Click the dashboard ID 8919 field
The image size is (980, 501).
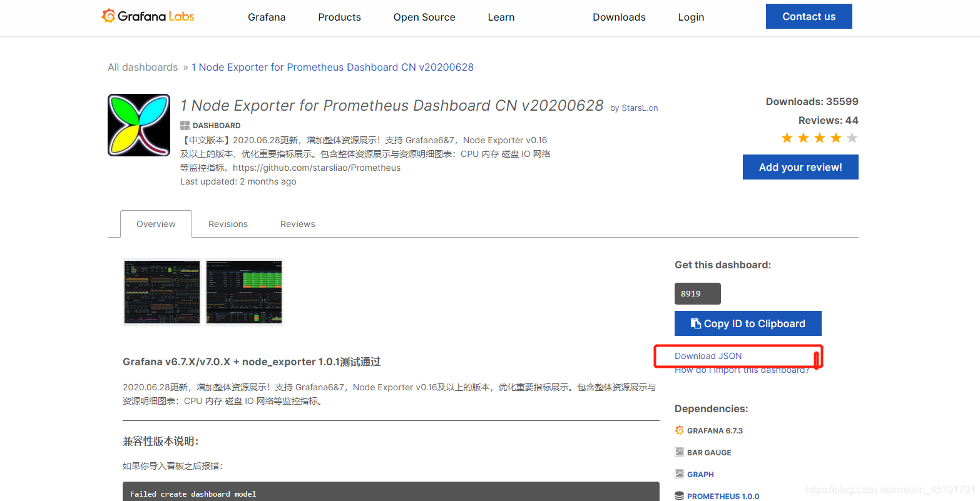pyautogui.click(x=698, y=293)
